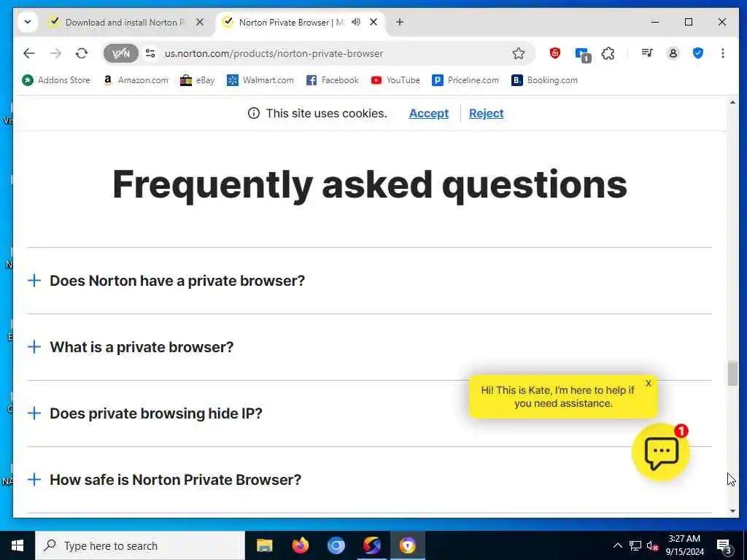747x560 pixels.
Task: Toggle the VPN button in address bar
Action: [120, 53]
